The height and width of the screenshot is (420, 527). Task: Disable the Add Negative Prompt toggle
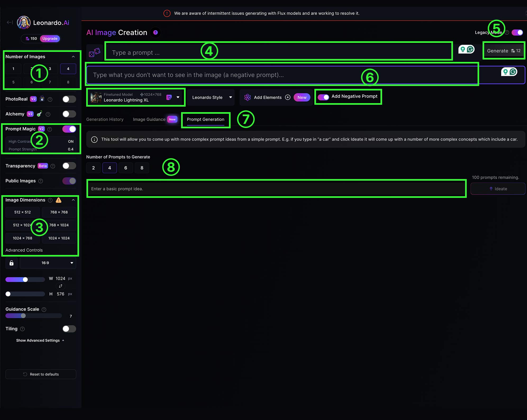(x=323, y=97)
